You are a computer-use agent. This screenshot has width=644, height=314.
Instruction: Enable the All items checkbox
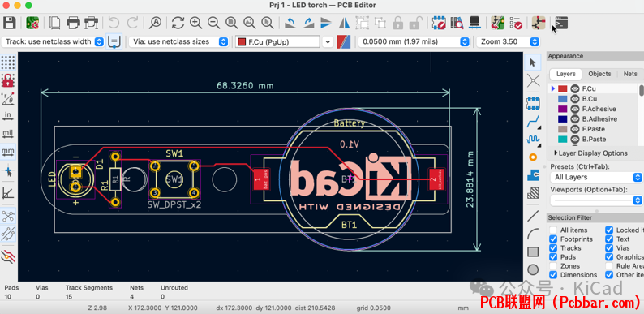(x=553, y=230)
